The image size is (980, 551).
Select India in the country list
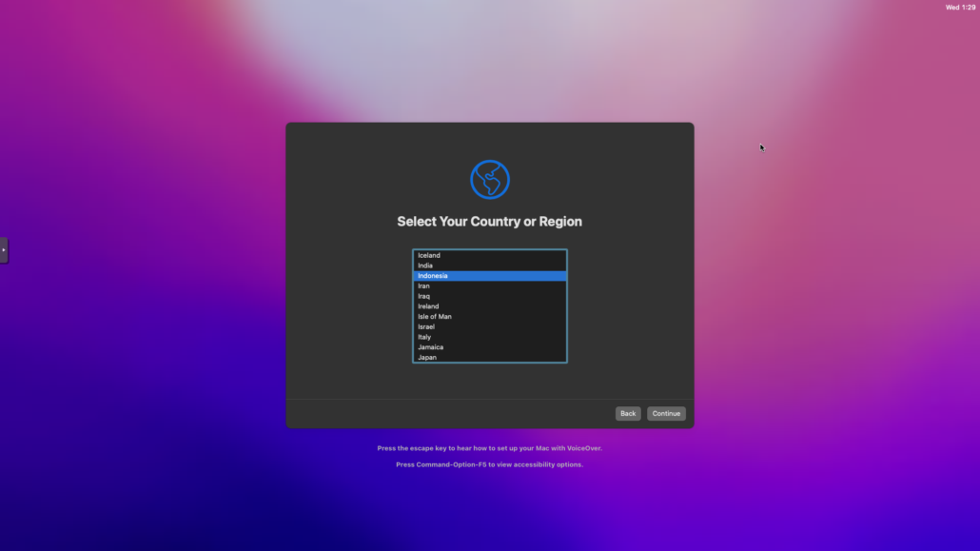[x=489, y=266]
